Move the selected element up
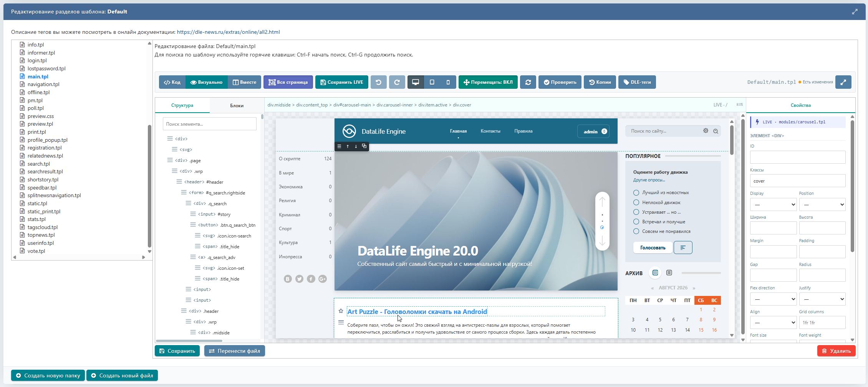This screenshot has width=868, height=387. pos(348,146)
